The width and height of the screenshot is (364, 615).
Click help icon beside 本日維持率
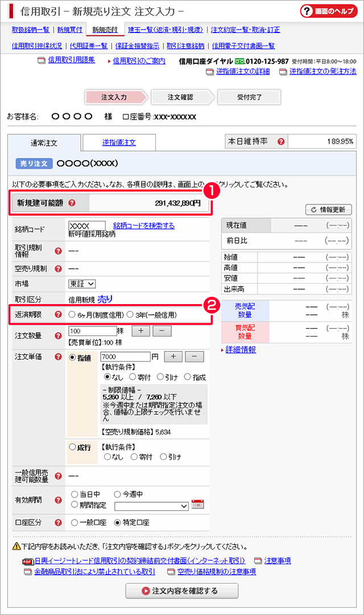[x=281, y=141]
